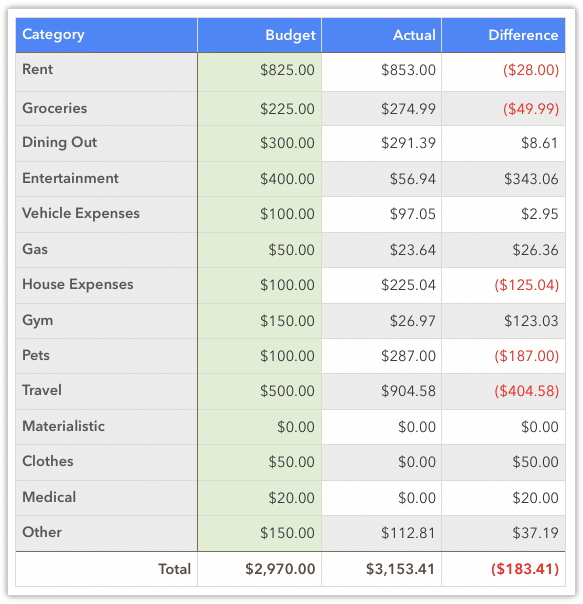Image resolution: width=583 pixels, height=604 pixels.
Task: Click total difference ($183.41)
Action: pyautogui.click(x=525, y=569)
